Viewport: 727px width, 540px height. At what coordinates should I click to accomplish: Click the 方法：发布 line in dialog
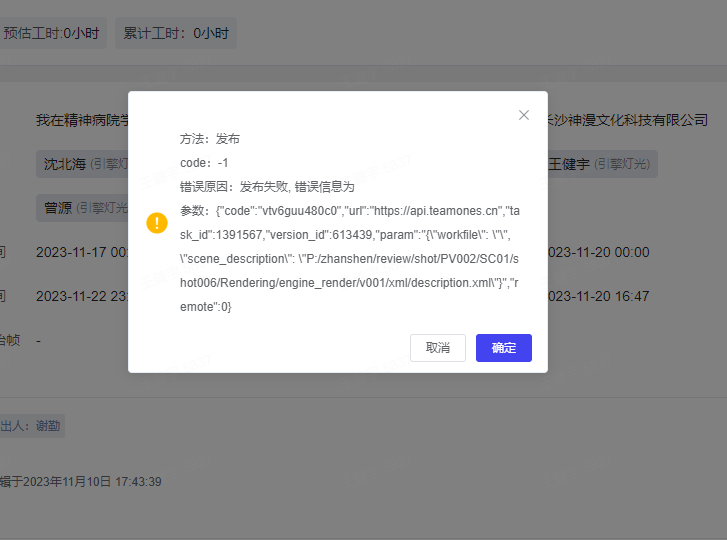[210, 139]
